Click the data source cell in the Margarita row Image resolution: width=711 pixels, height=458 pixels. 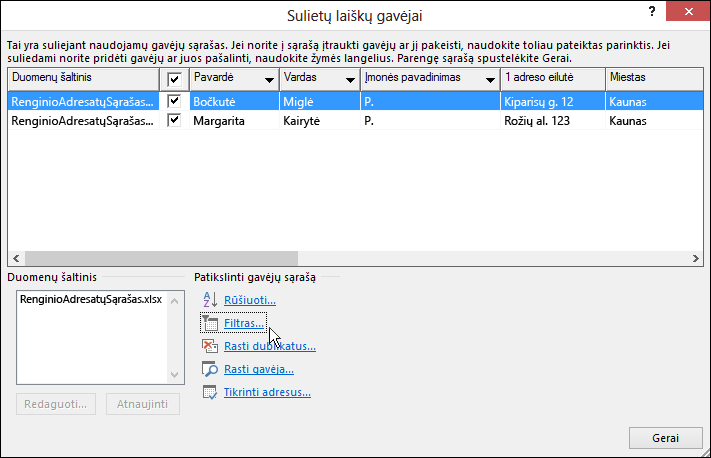point(83,121)
